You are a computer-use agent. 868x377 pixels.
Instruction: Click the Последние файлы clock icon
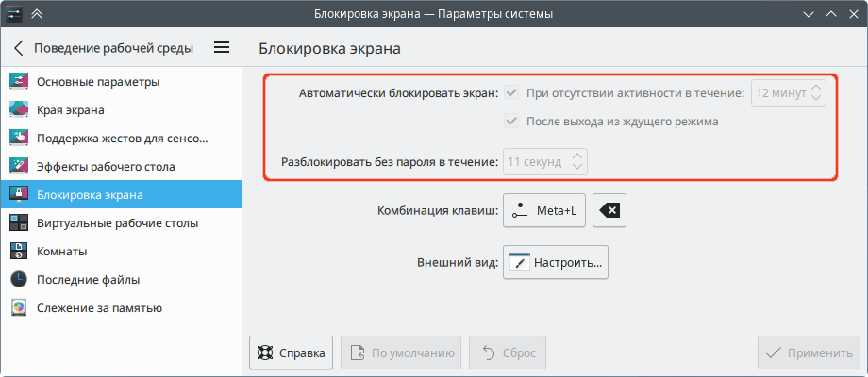point(19,280)
